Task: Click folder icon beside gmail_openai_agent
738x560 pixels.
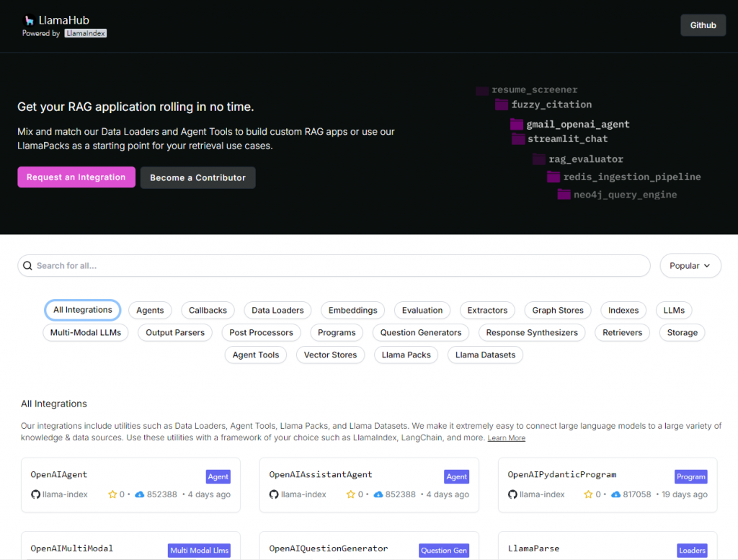Action: [517, 124]
